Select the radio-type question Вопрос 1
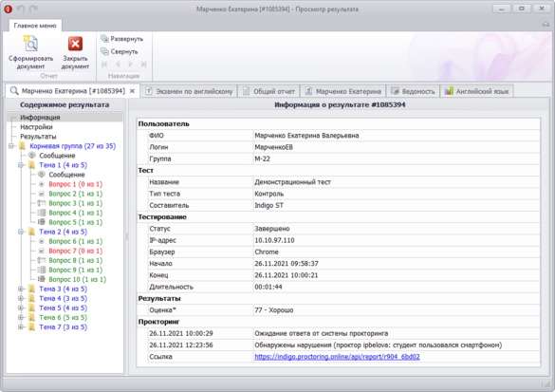 [75, 184]
